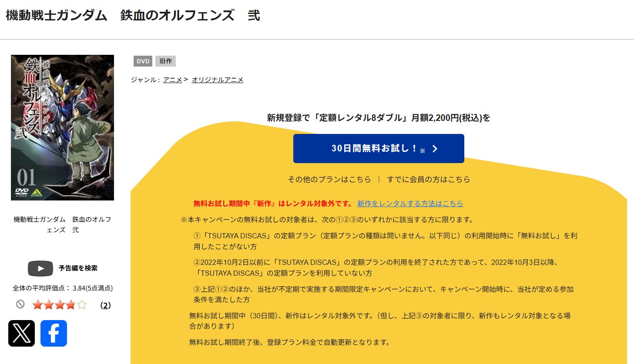Follow 新作をレンタルする方法はこちら link
Viewport: 634px width, 364px height.
(x=410, y=204)
